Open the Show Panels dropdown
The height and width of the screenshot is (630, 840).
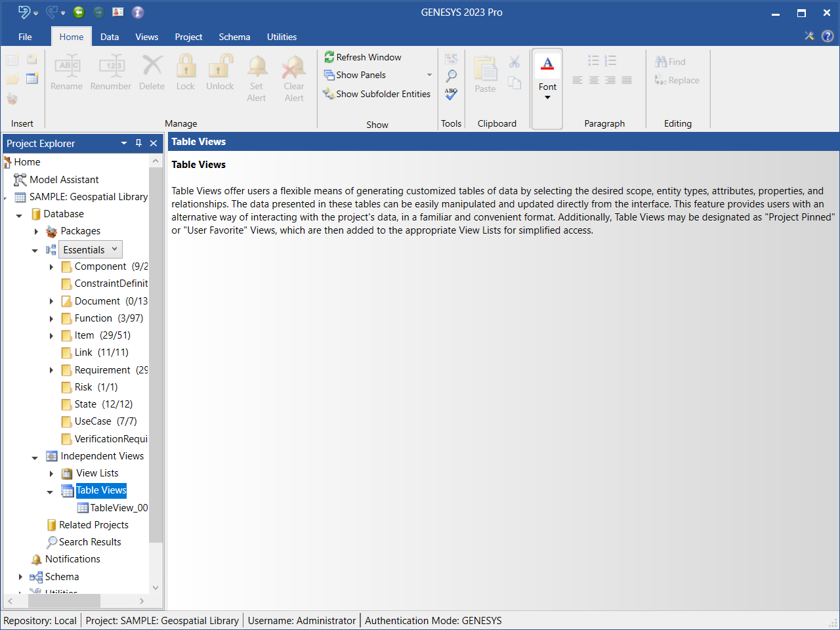coord(429,75)
